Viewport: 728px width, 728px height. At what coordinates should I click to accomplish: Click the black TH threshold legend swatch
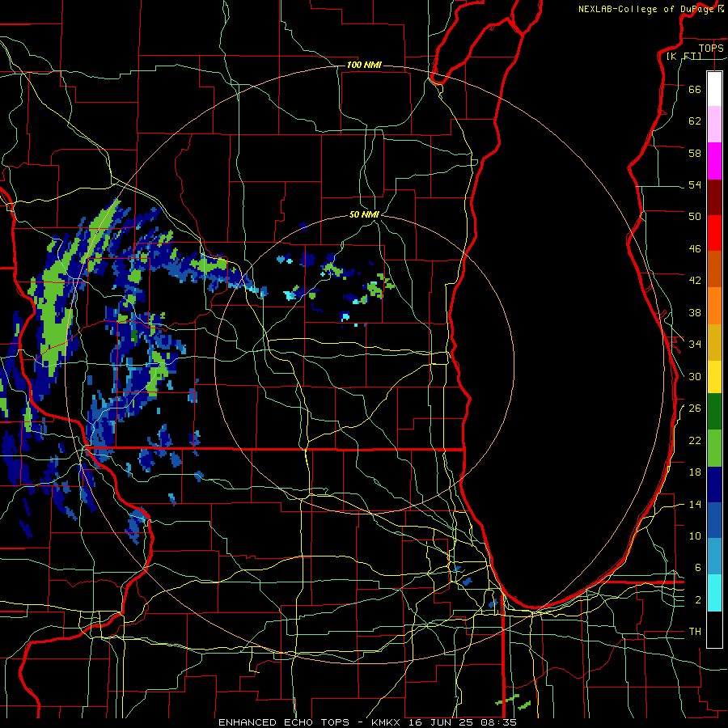pos(714,629)
